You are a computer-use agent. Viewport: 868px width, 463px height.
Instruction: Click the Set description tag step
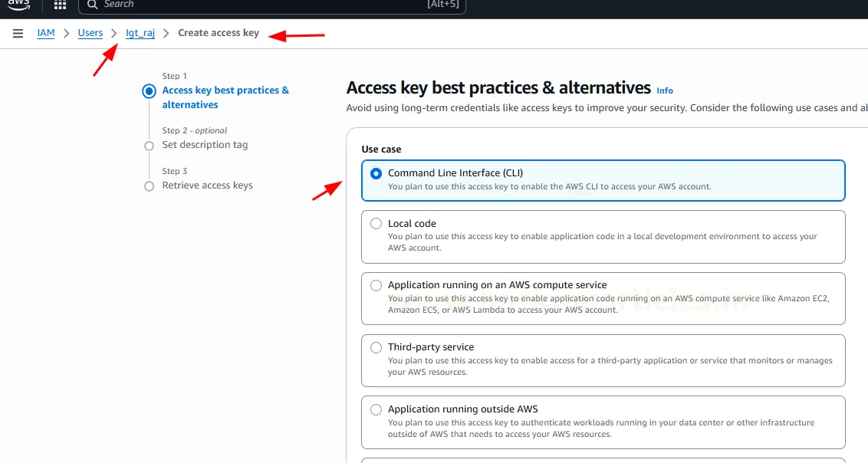click(x=205, y=145)
